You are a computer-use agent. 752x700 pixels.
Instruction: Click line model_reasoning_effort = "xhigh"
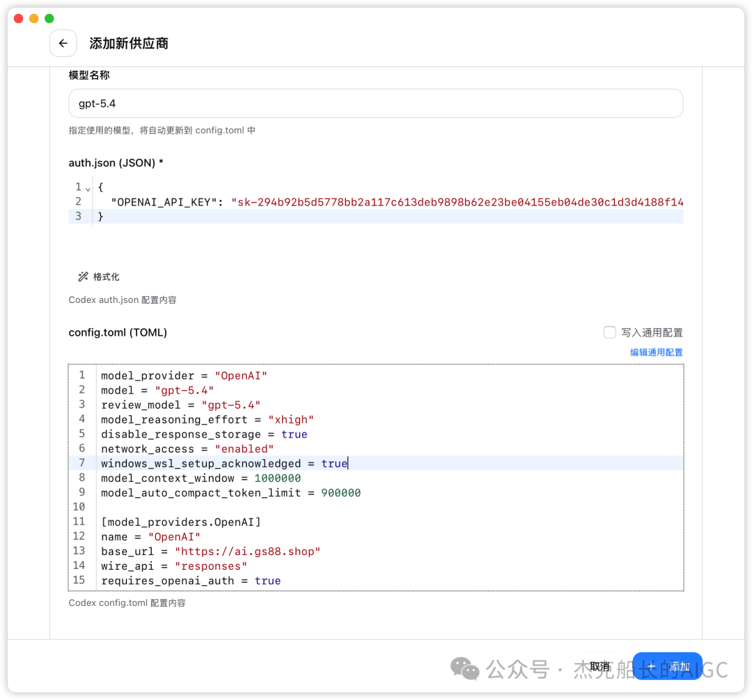pos(207,419)
